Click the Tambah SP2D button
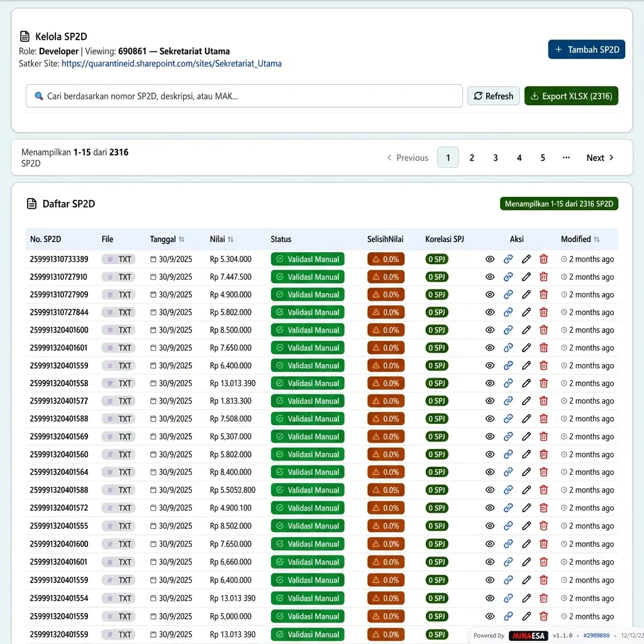The height and width of the screenshot is (644, 644). point(586,50)
